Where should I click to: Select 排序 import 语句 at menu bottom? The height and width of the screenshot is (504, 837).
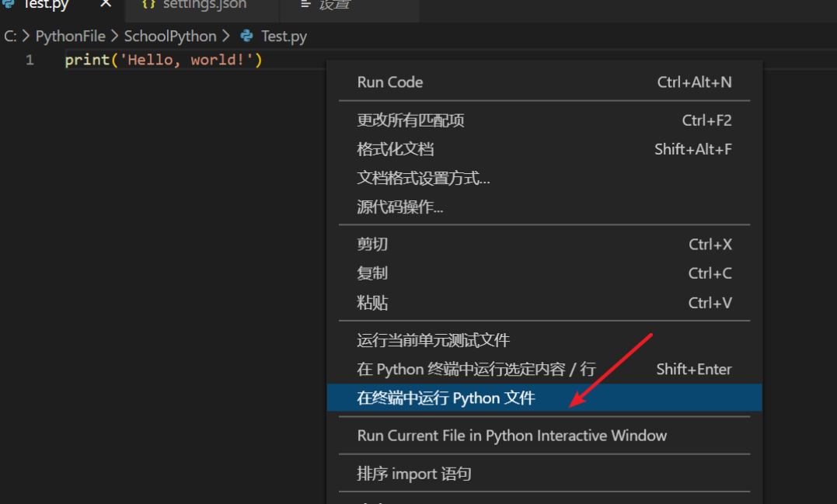point(410,474)
